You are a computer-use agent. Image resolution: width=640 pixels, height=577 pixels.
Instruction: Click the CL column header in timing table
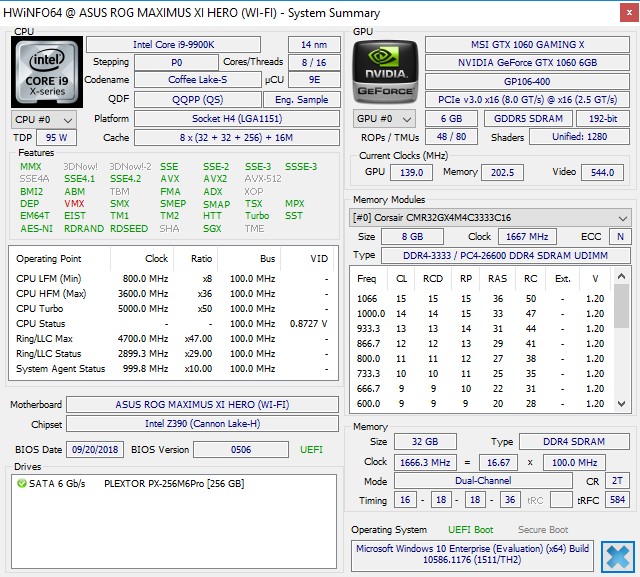click(x=401, y=279)
